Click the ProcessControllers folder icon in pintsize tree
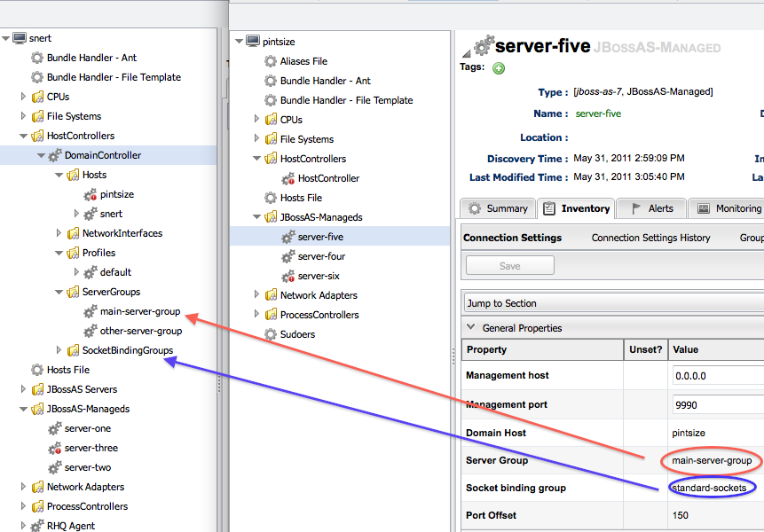 click(271, 315)
